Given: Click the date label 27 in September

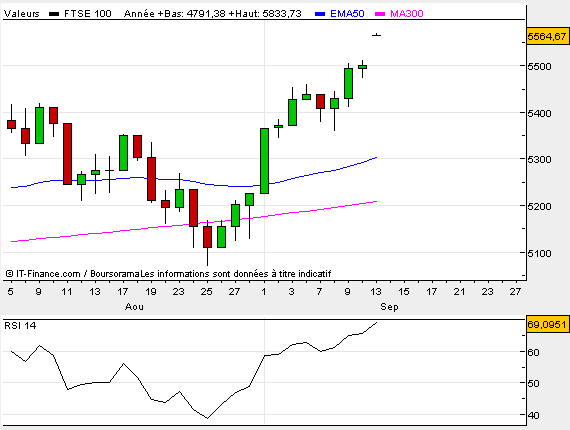Looking at the screenshot, I should (x=515, y=292).
